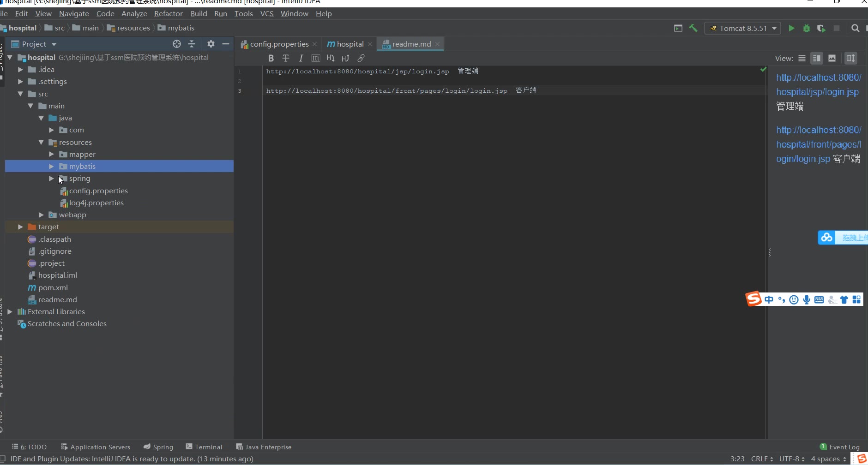This screenshot has width=868, height=465.
Task: Open Search Everywhere magnifier icon
Action: 855,28
